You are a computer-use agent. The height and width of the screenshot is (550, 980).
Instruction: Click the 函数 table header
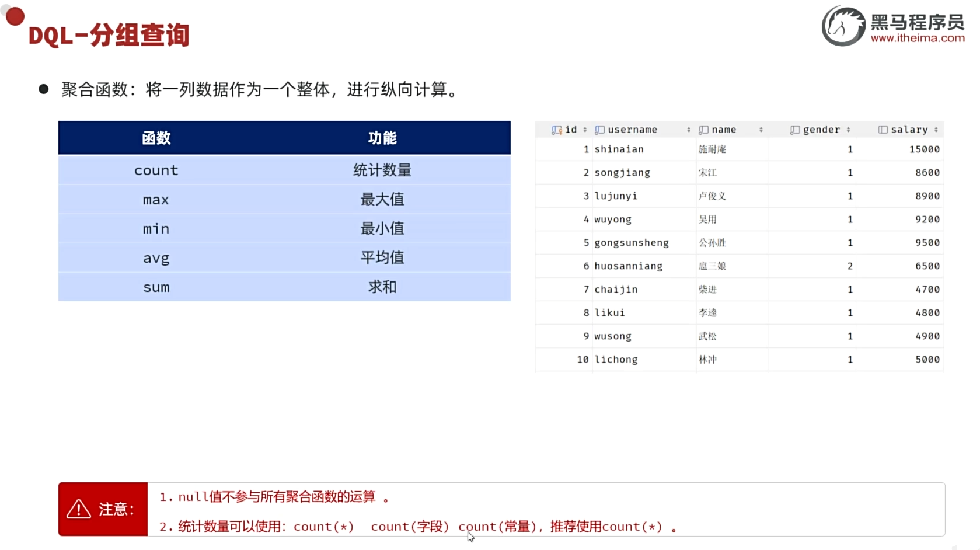point(156,138)
